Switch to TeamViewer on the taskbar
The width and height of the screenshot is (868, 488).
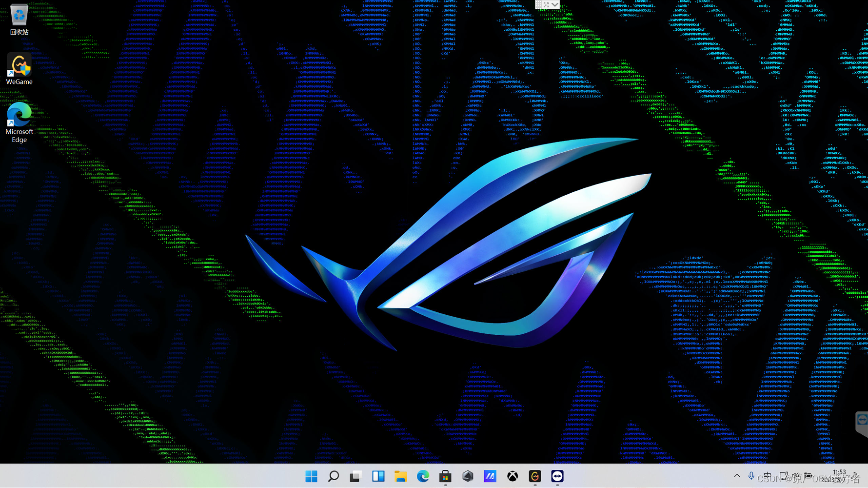[x=557, y=476]
